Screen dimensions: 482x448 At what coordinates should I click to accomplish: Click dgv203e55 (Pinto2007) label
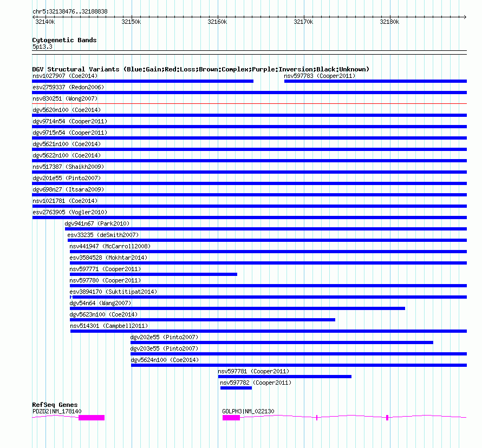[164, 348]
